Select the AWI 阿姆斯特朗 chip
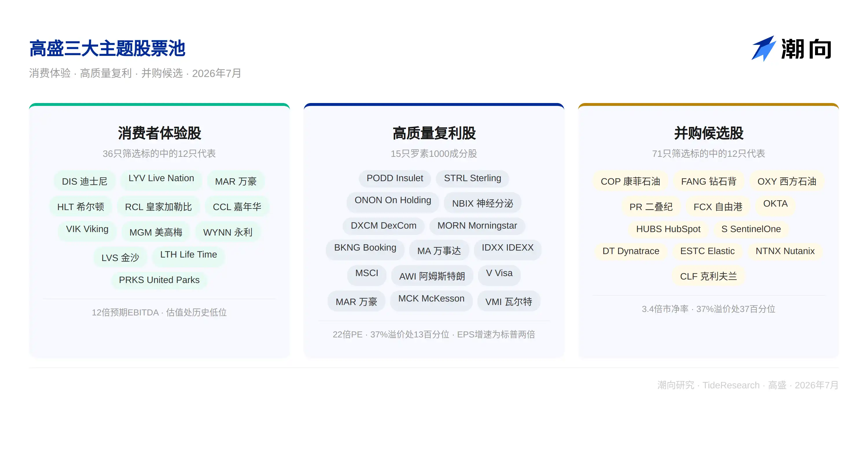Viewport: 868px width, 463px height. [432, 276]
